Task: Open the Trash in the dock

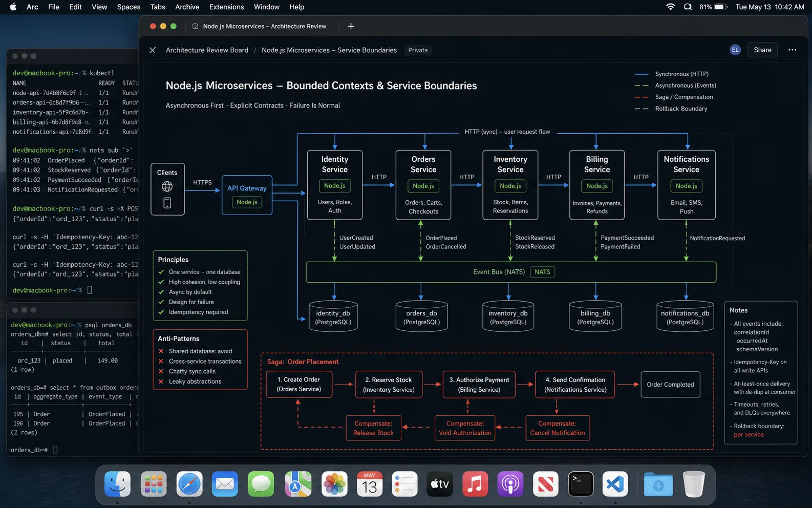Action: click(694, 484)
